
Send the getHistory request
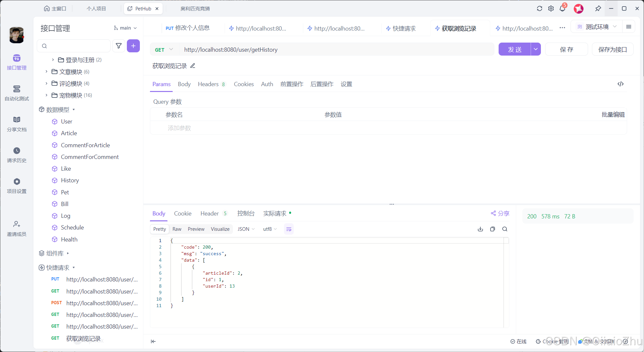[x=515, y=49]
